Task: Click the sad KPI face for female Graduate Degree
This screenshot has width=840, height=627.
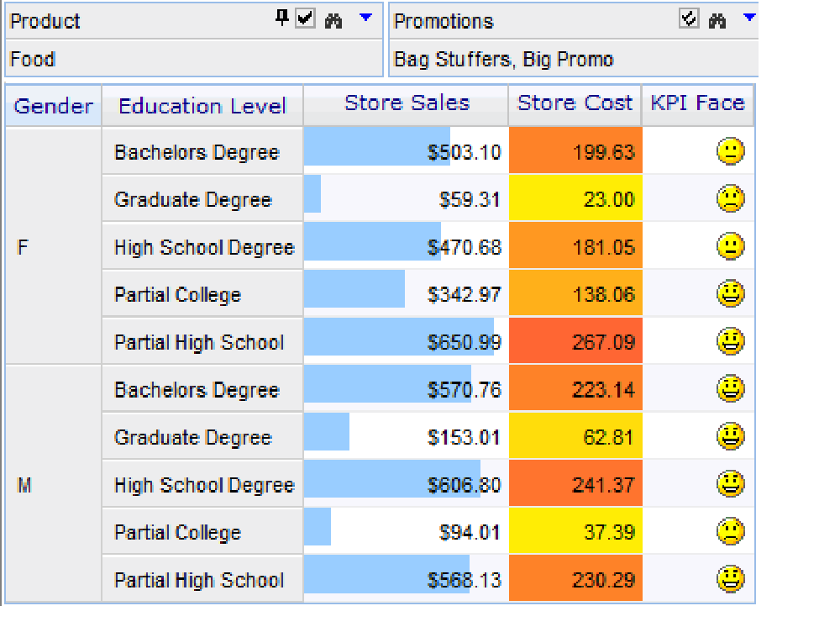Action: click(731, 199)
